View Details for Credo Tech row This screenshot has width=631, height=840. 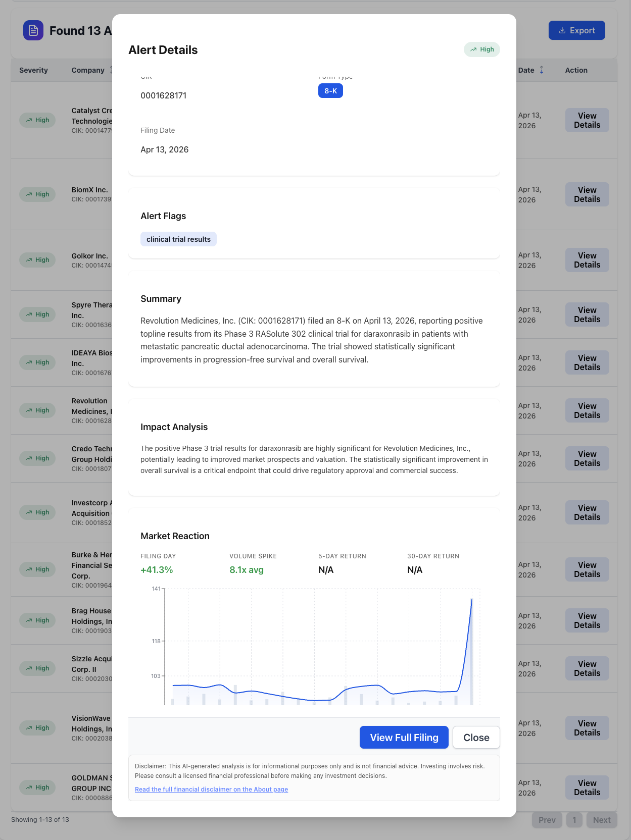tap(587, 458)
